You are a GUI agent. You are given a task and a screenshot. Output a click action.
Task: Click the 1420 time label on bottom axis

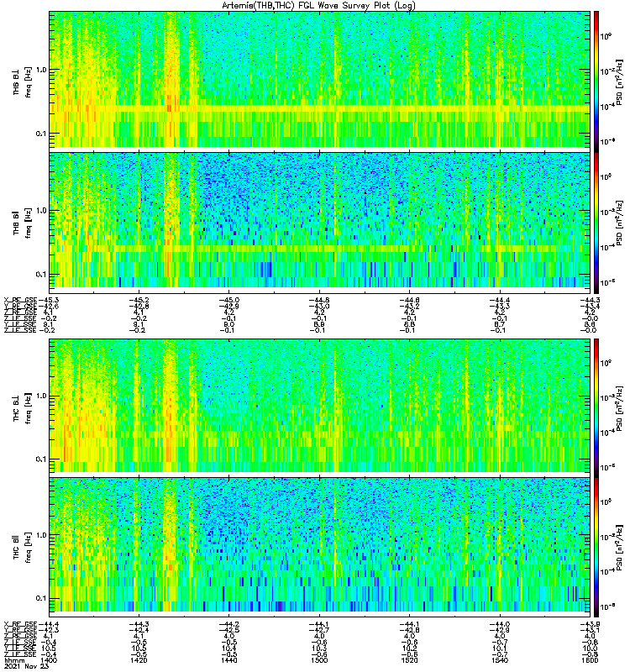coord(139,660)
